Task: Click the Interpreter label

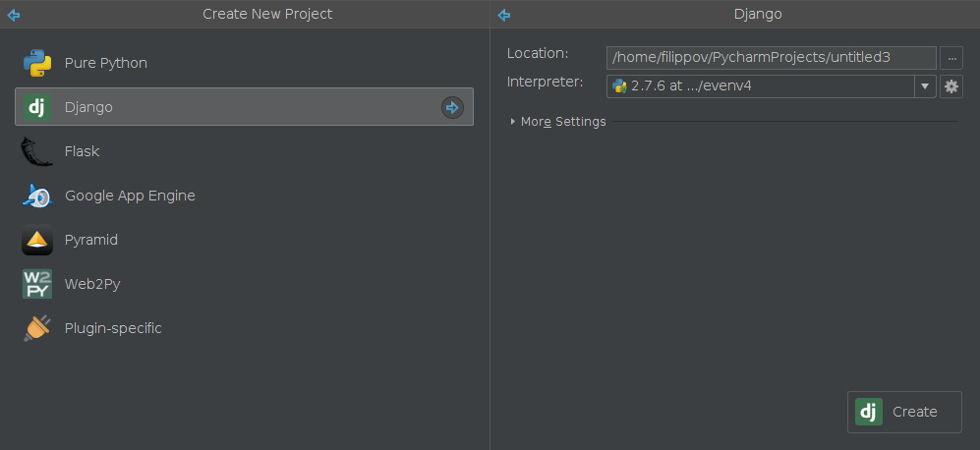Action: pyautogui.click(x=545, y=82)
